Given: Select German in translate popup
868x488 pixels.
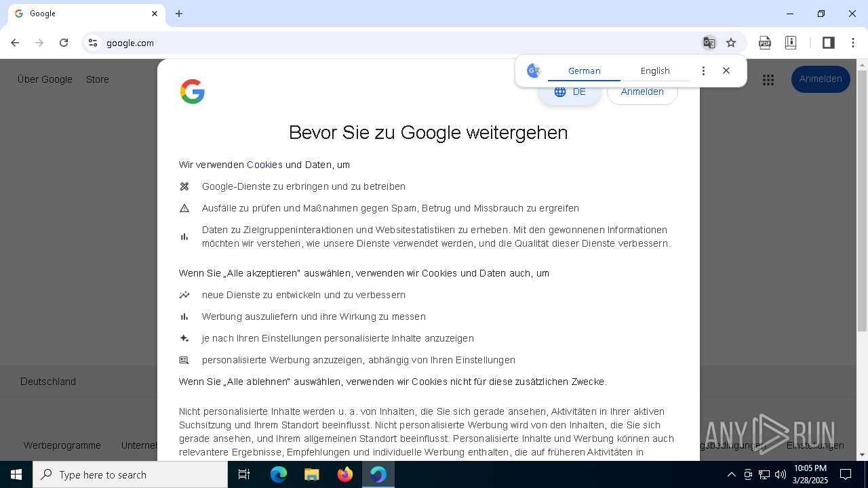Looking at the screenshot, I should click(585, 70).
